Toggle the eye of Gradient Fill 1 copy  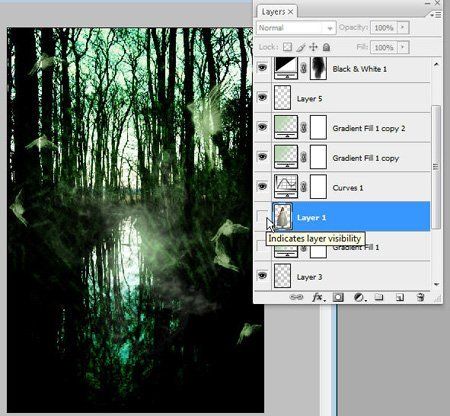pyautogui.click(x=263, y=157)
